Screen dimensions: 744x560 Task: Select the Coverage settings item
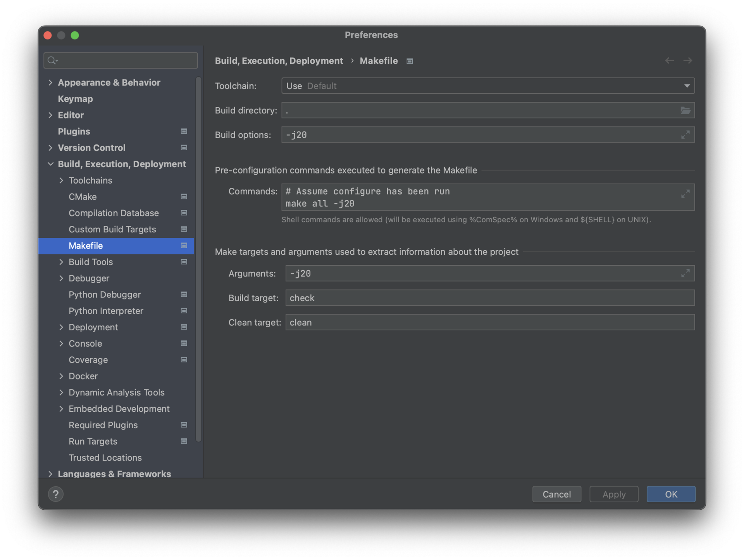pos(88,359)
